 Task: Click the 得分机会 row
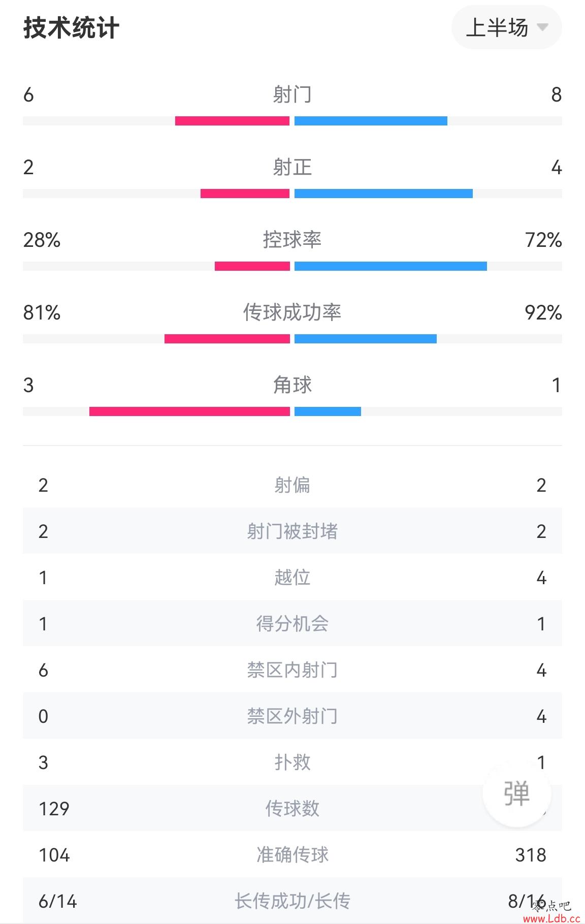click(x=292, y=623)
